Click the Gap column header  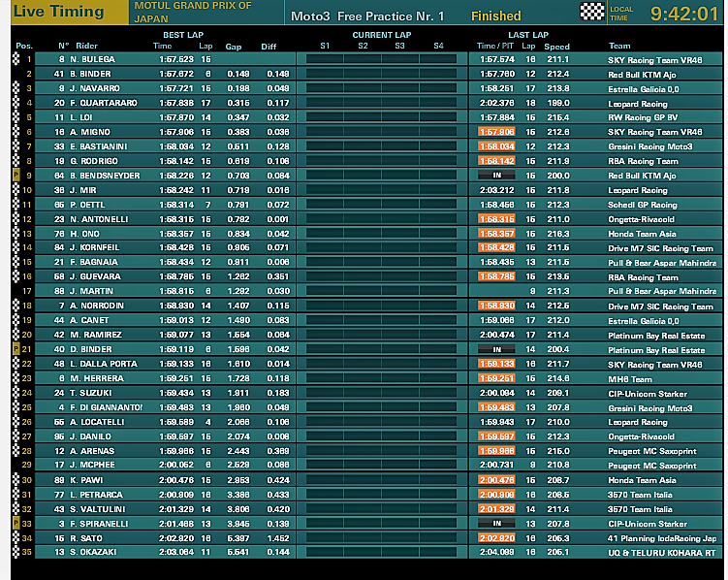pyautogui.click(x=233, y=47)
